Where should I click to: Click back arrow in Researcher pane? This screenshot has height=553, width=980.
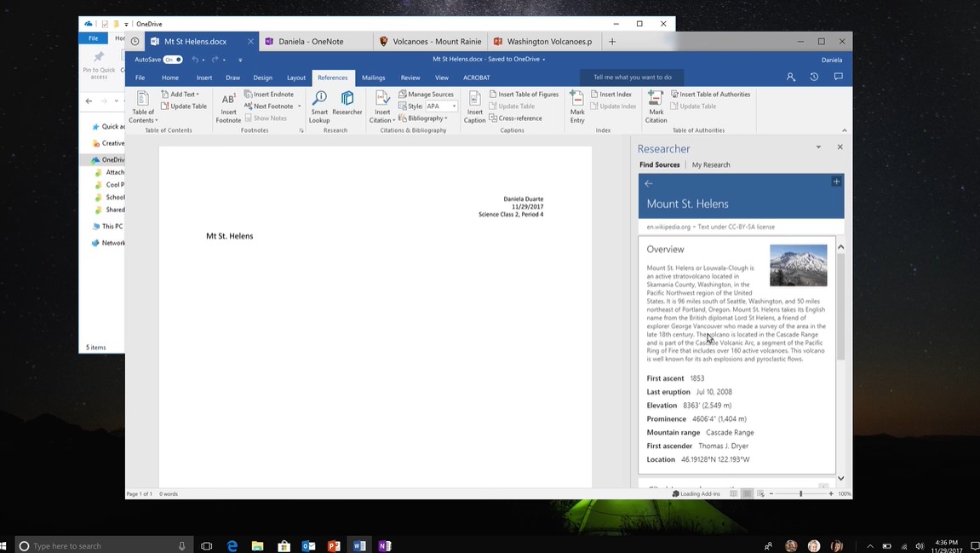pyautogui.click(x=648, y=183)
